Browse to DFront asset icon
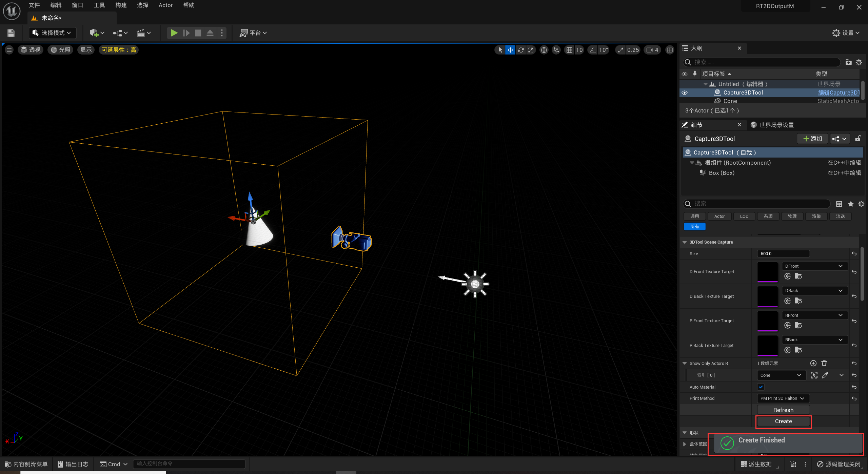The width and height of the screenshot is (868, 474). pos(798,276)
